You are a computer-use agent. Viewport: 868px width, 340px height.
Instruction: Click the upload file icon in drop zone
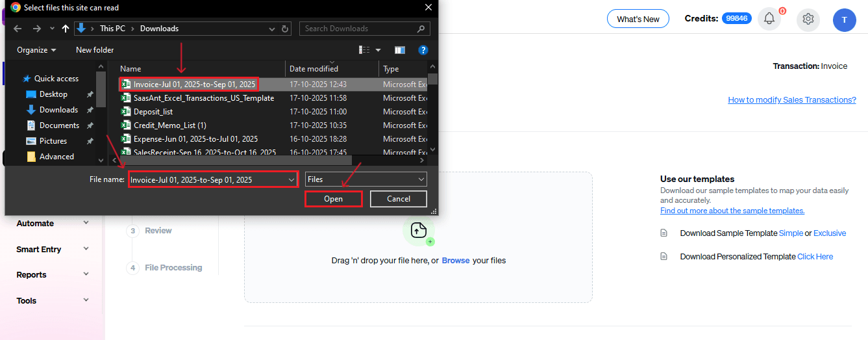(418, 230)
